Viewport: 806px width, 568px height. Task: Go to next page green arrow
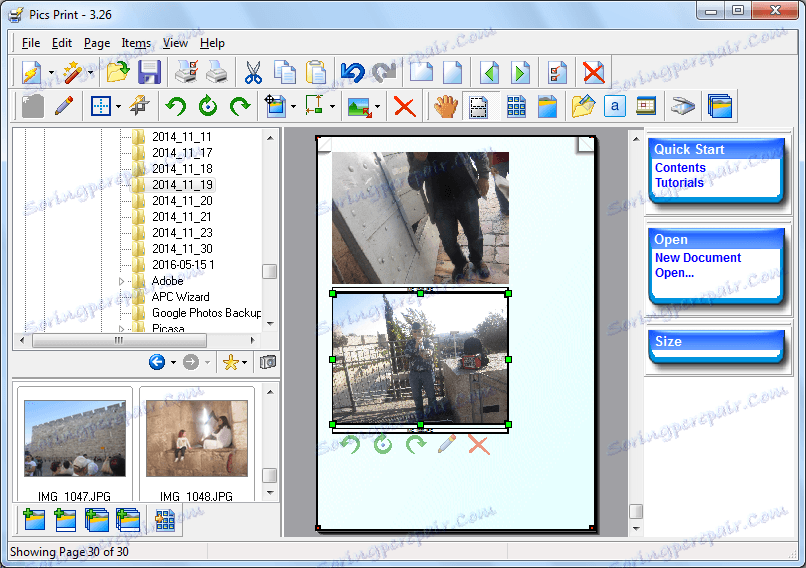click(x=520, y=72)
